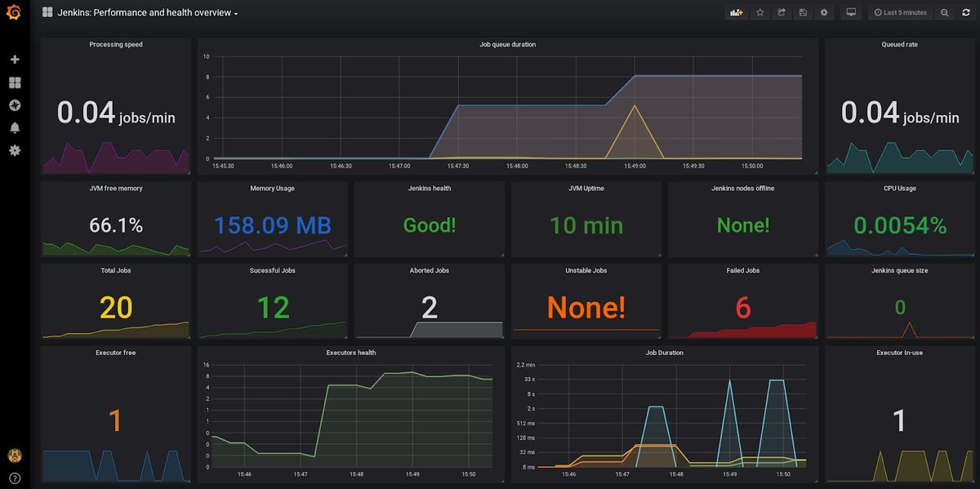Image resolution: width=980 pixels, height=489 pixels.
Task: Open the Create menu with the plus icon
Action: (14, 59)
